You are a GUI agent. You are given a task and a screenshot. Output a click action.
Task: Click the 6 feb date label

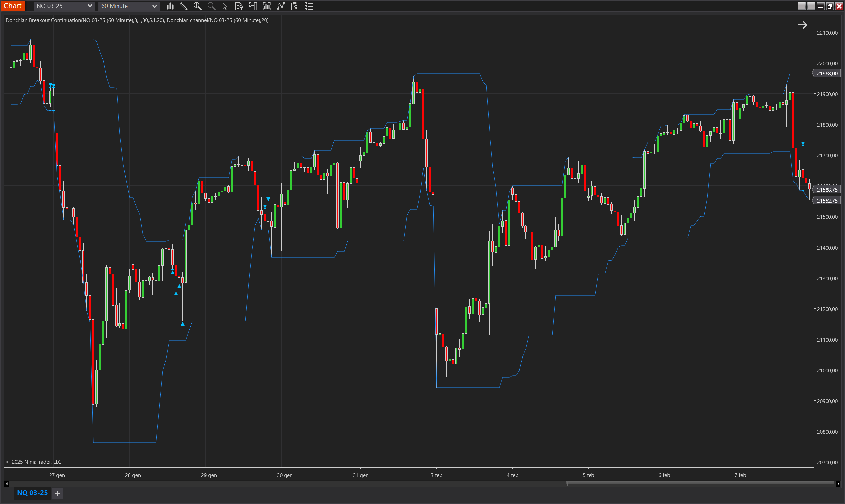click(664, 475)
